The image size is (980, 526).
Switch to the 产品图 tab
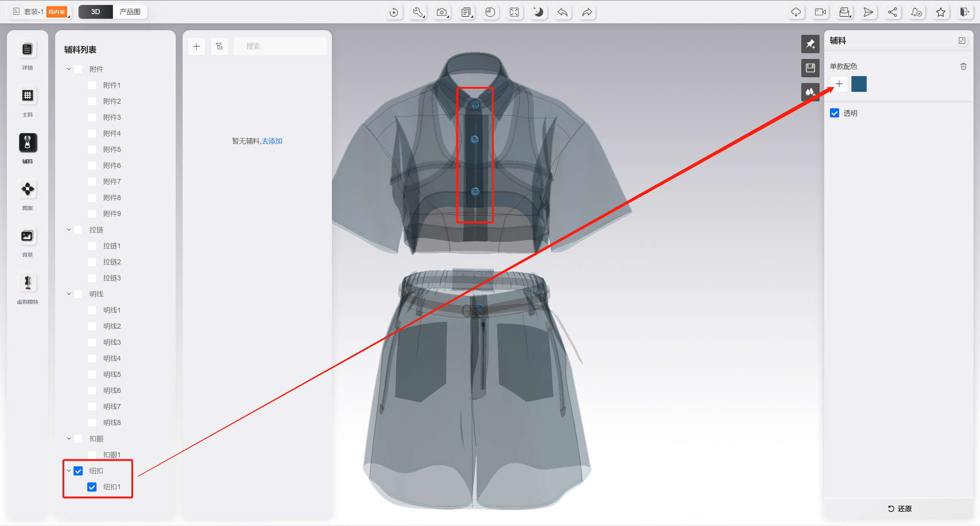(x=130, y=12)
